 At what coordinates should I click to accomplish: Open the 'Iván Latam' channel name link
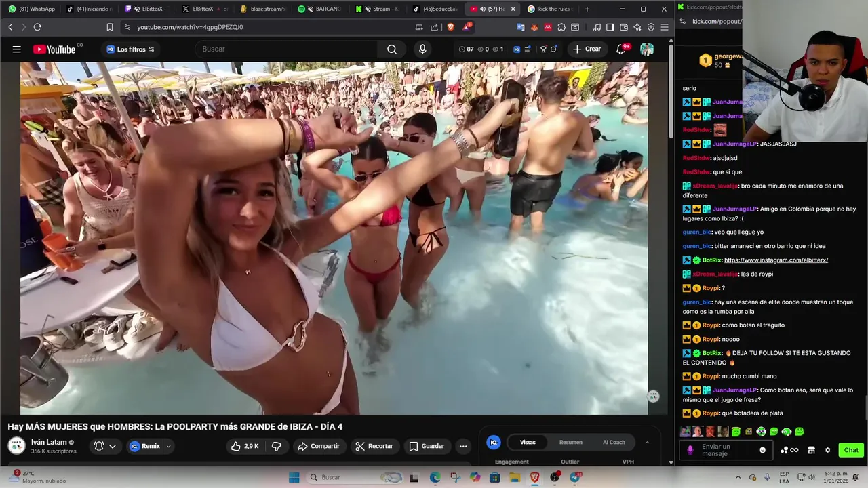(x=49, y=442)
